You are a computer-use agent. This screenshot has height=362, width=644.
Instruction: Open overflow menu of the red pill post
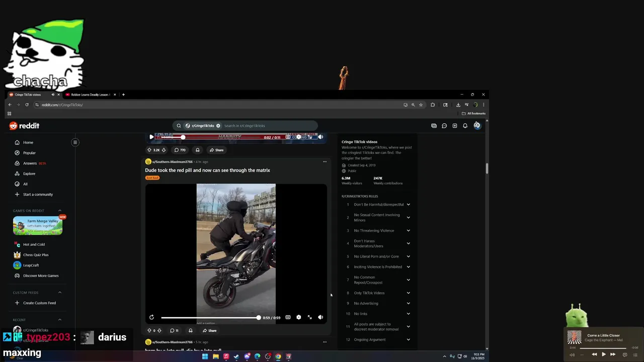325,161
